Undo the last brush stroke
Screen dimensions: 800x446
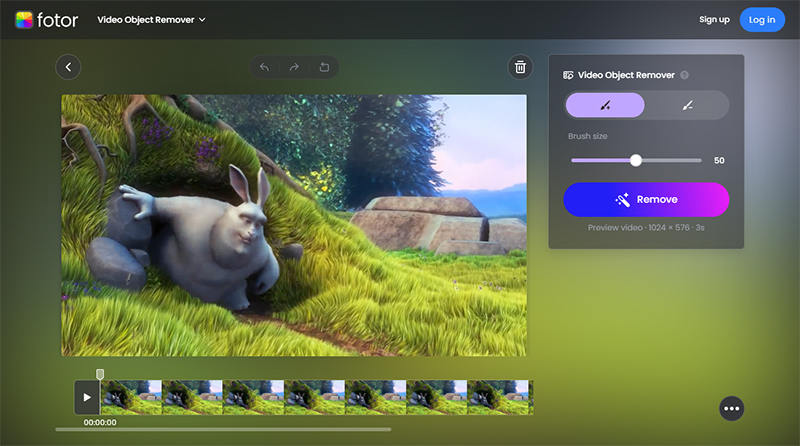(264, 67)
